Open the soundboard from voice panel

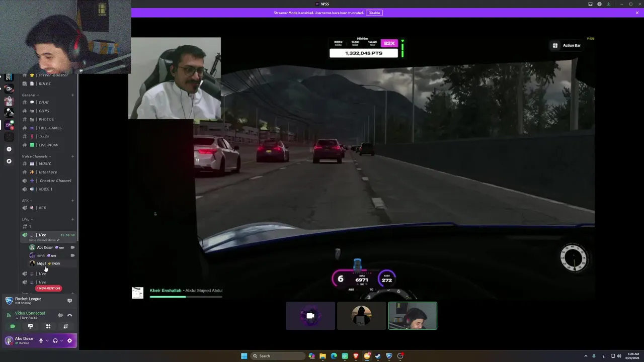click(66, 326)
